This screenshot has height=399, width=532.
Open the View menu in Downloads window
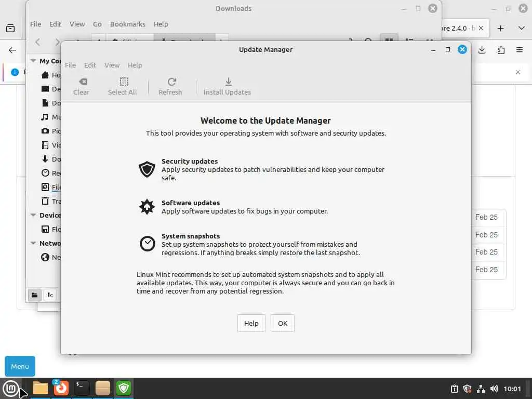77,24
